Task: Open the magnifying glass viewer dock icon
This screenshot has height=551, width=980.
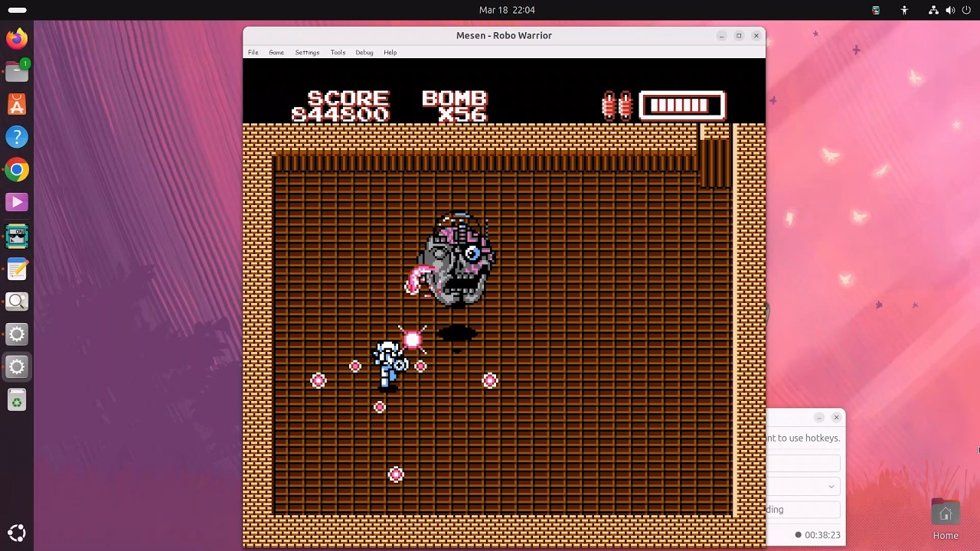Action: 17,302
